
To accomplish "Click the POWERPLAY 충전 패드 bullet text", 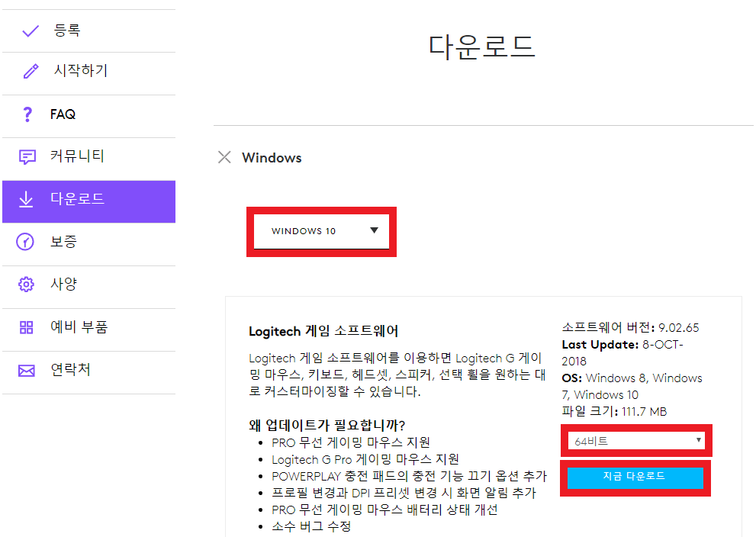I will pos(410,476).
